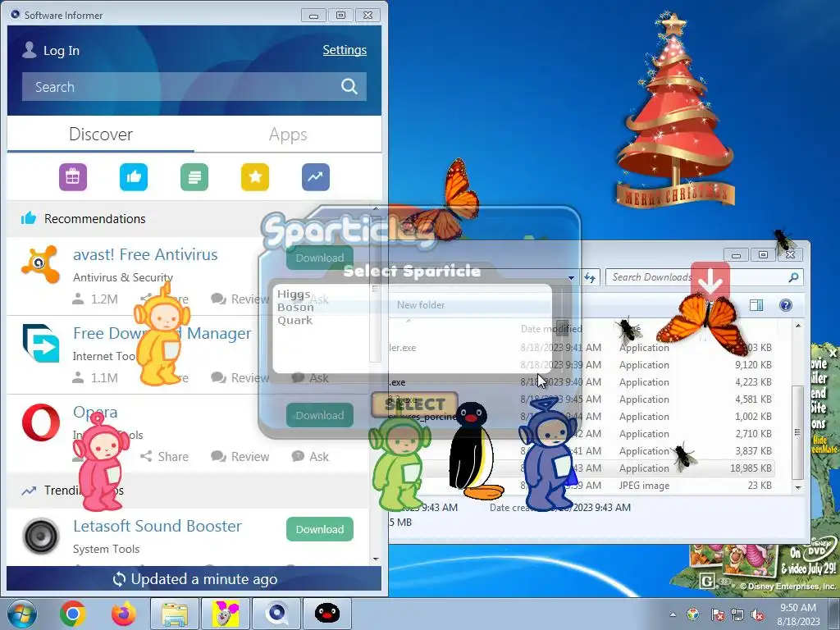
Task: Open the Windows Start button
Action: [22, 614]
